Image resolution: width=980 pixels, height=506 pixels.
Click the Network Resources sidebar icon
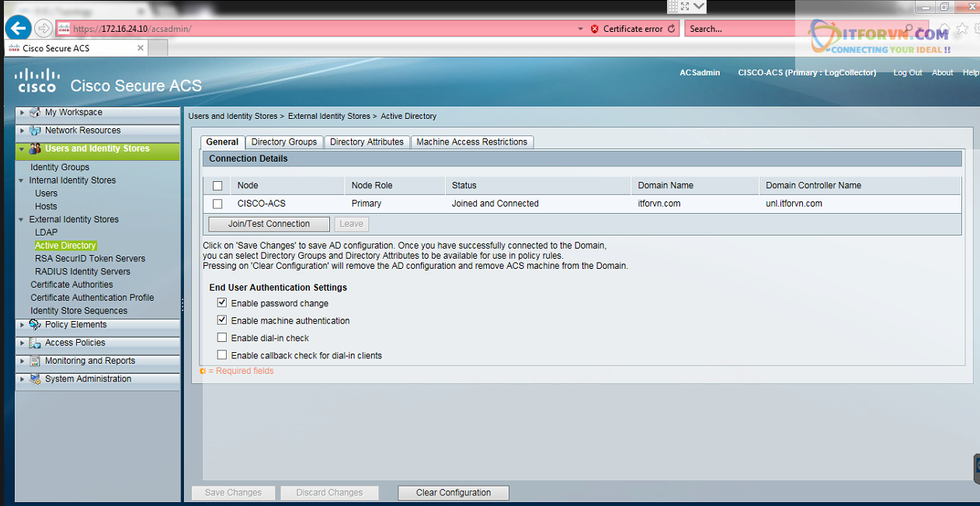[x=35, y=131]
